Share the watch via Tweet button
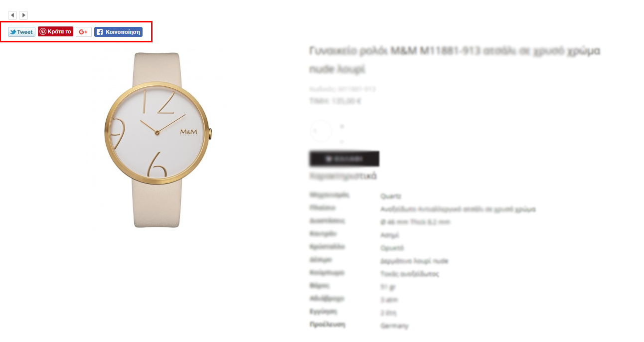This screenshot has height=342, width=644. pyautogui.click(x=21, y=32)
